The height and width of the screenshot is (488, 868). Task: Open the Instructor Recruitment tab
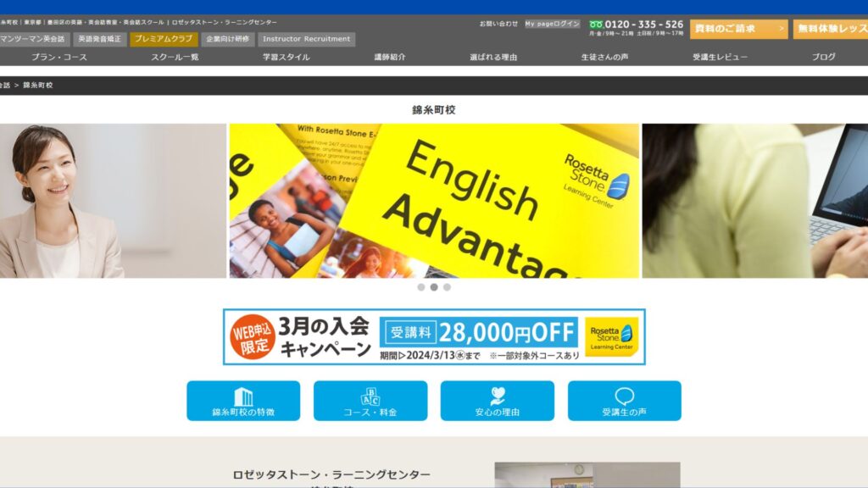click(307, 39)
